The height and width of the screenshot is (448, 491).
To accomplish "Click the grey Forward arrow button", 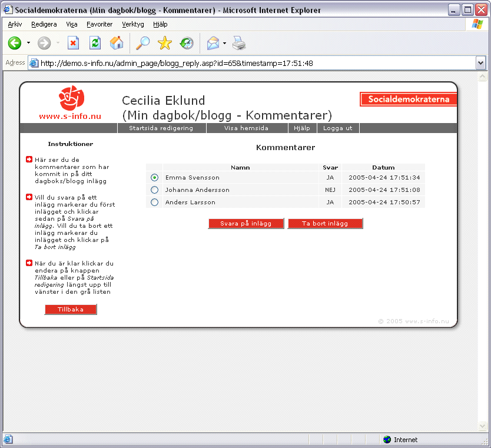I will click(44, 43).
